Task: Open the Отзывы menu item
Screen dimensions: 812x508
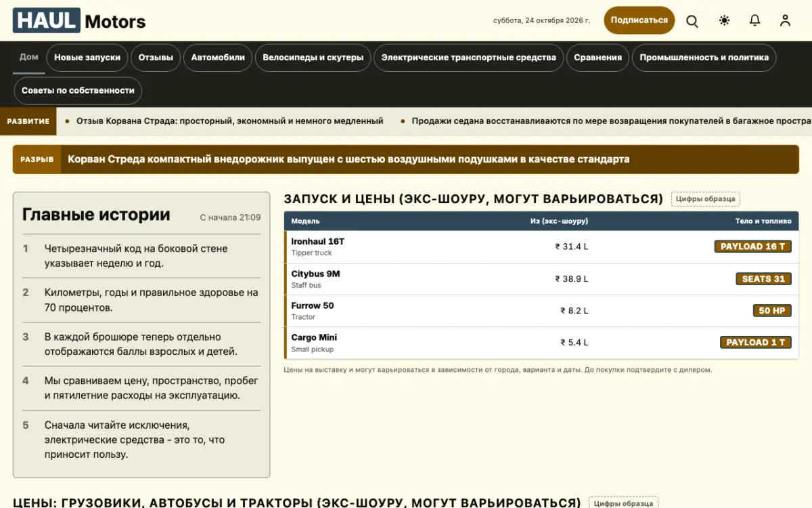Action: point(156,58)
